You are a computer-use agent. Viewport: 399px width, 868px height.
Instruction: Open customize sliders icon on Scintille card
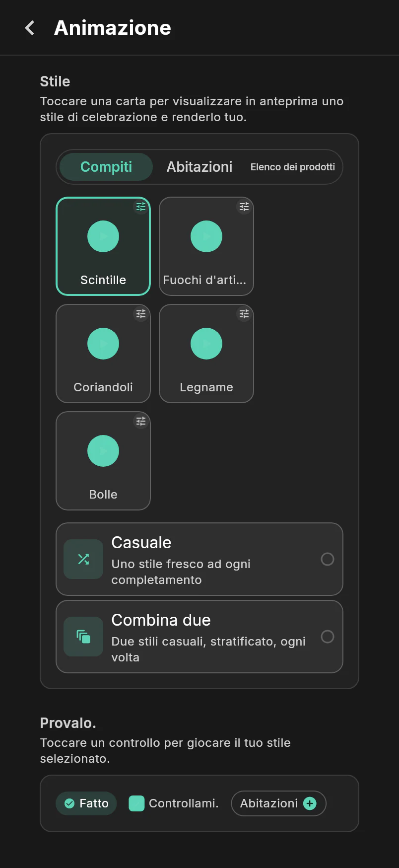[x=141, y=207]
